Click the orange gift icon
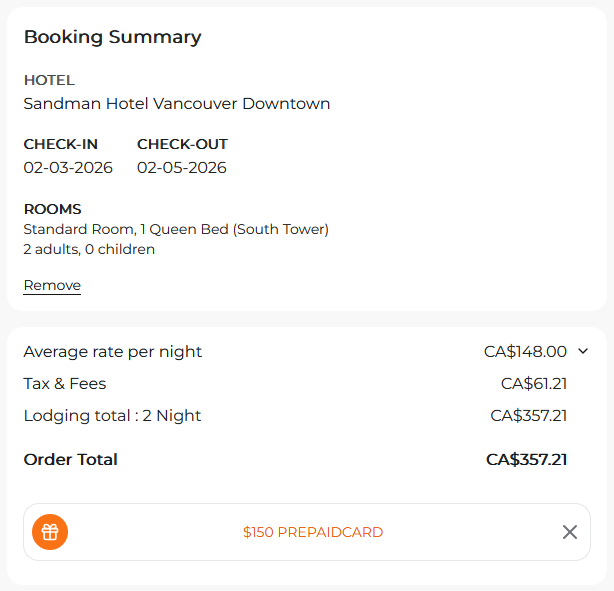 point(50,532)
